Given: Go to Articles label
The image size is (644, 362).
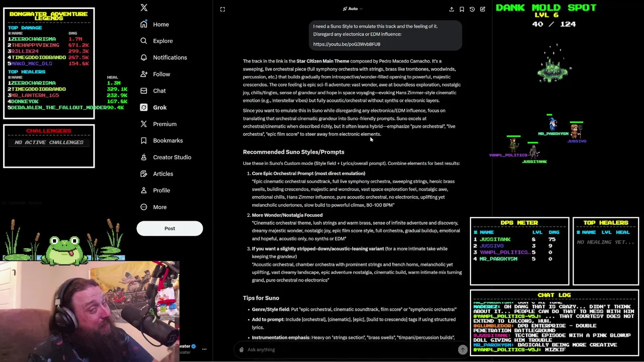Looking at the screenshot, I should click(163, 173).
